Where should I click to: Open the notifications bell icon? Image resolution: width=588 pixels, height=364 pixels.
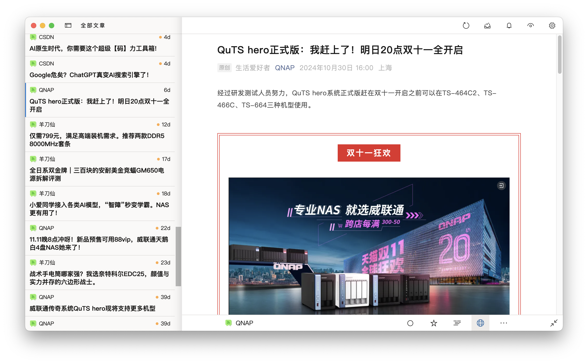point(509,26)
